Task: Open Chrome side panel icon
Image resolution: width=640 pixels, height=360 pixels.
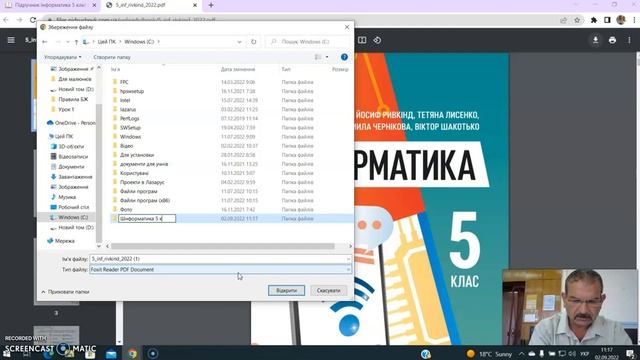Action: [607, 20]
